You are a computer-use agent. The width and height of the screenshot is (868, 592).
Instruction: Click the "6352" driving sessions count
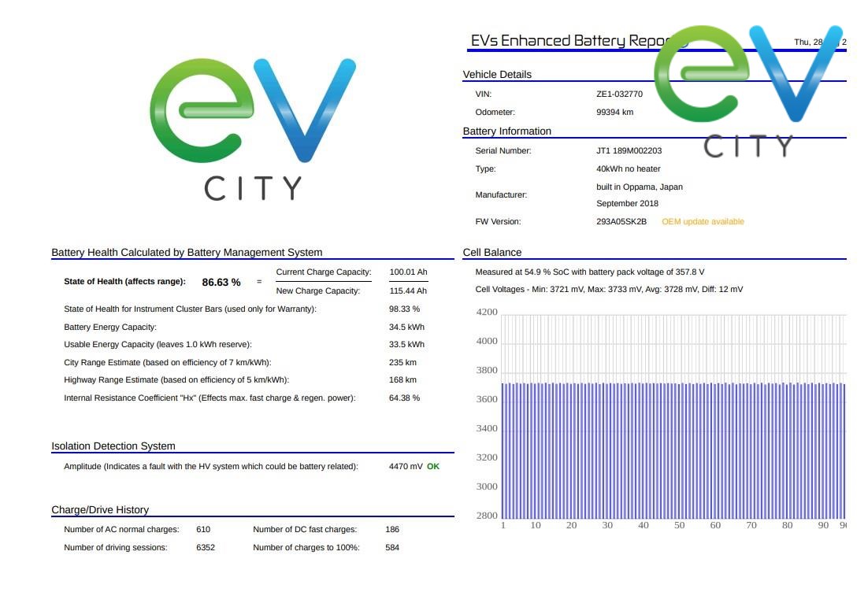206,548
